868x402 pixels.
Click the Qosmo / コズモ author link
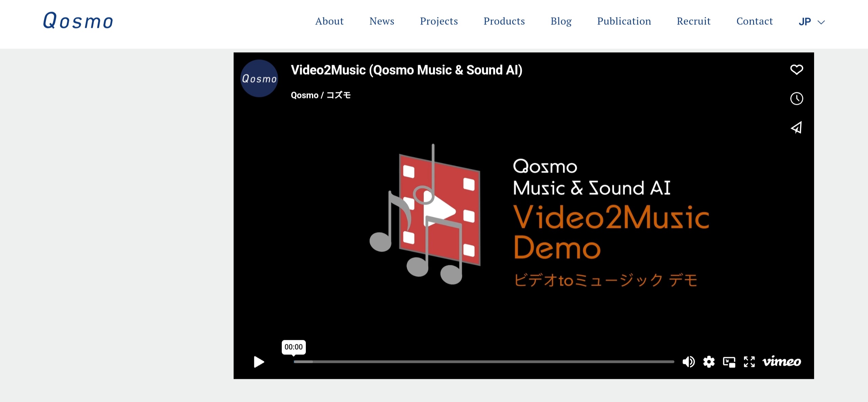click(320, 95)
